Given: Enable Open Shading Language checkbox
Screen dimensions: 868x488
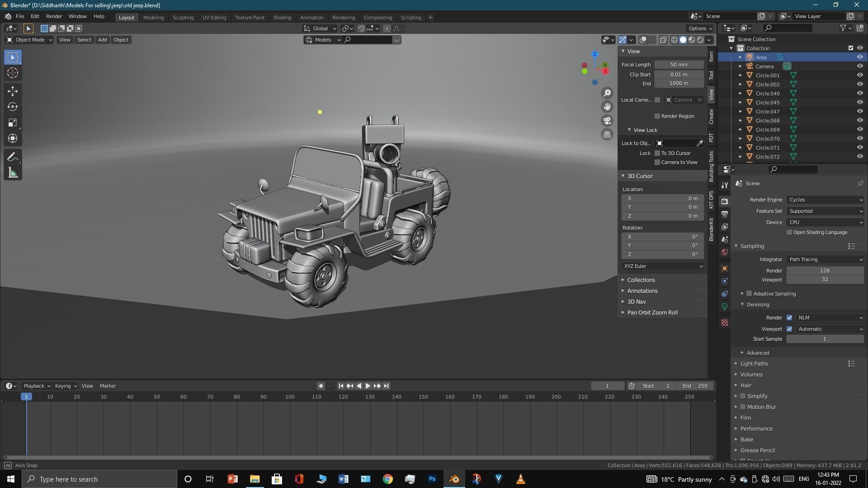Looking at the screenshot, I should click(x=789, y=232).
